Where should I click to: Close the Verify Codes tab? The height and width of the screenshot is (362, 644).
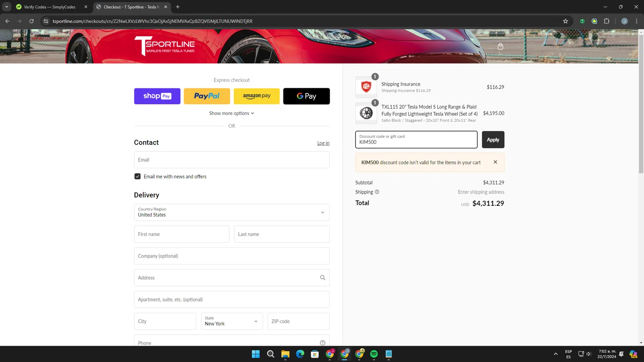click(85, 7)
